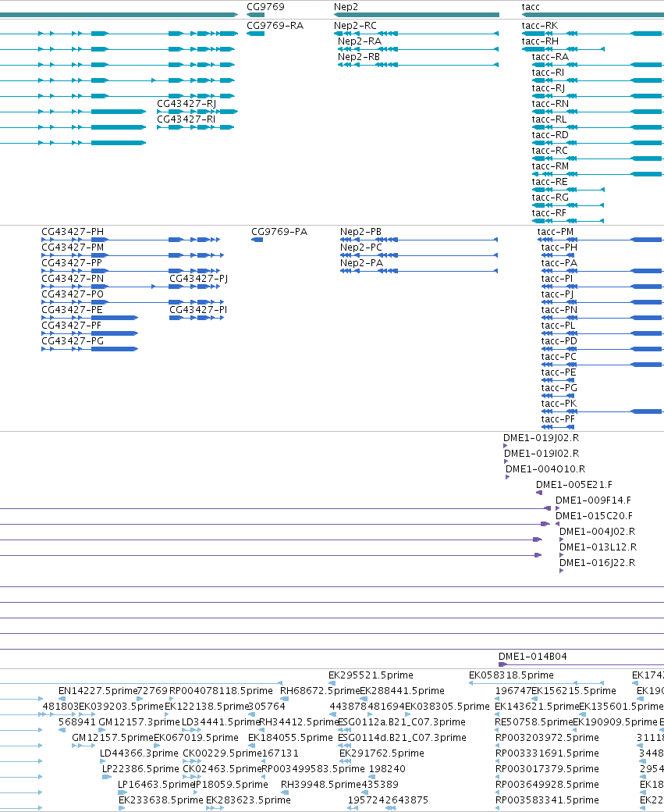The width and height of the screenshot is (664, 812).
Task: Click the RH68672.5prime EST label
Action: pyautogui.click(x=320, y=690)
